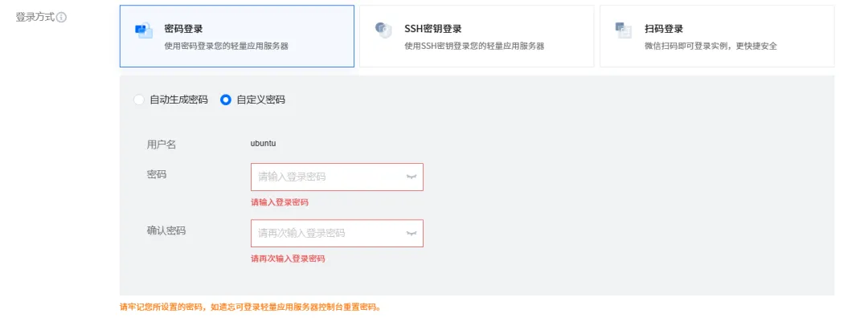Screen dimensions: 868x326
Task: Click the orange password reminder notice
Action: click(x=250, y=307)
